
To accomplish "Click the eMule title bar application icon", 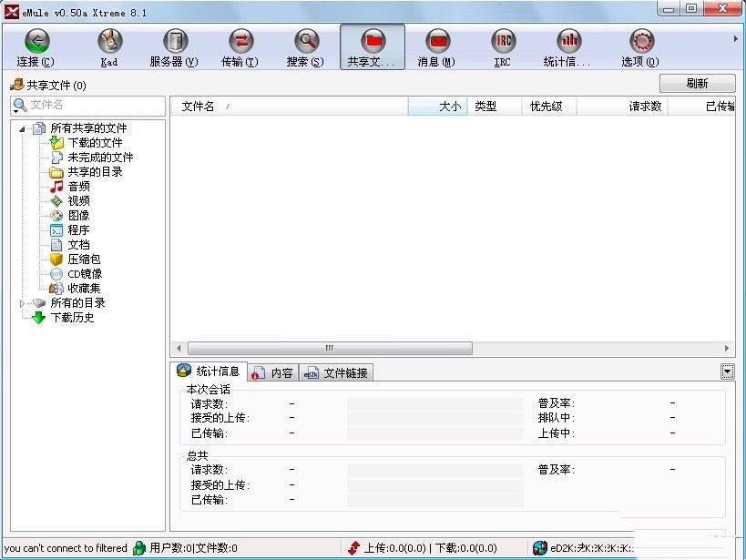I will pyautogui.click(x=12, y=12).
